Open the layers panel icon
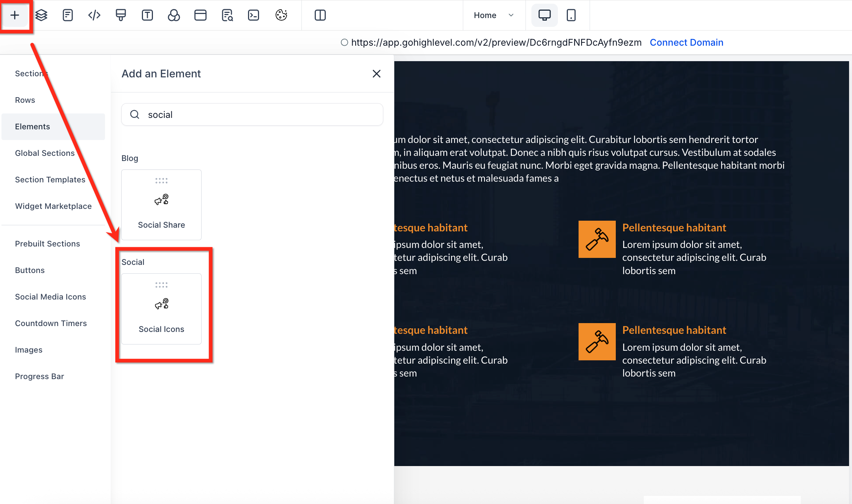Image resolution: width=852 pixels, height=504 pixels. tap(41, 15)
